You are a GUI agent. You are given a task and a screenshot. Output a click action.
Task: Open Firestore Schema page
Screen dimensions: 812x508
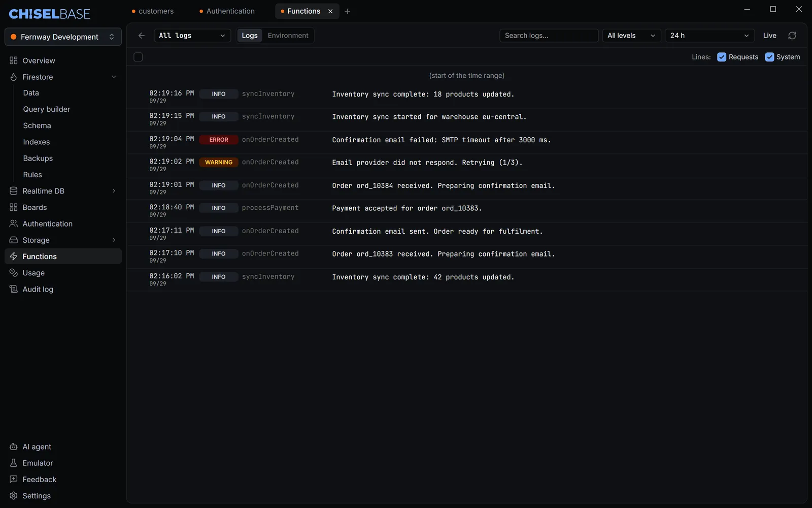point(37,125)
